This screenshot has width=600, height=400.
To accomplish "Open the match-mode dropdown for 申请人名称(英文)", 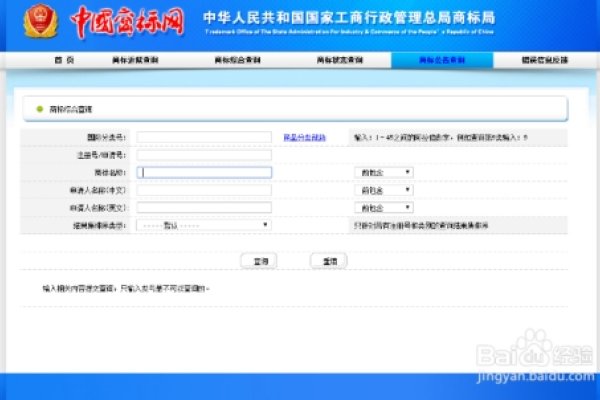I will [x=384, y=208].
